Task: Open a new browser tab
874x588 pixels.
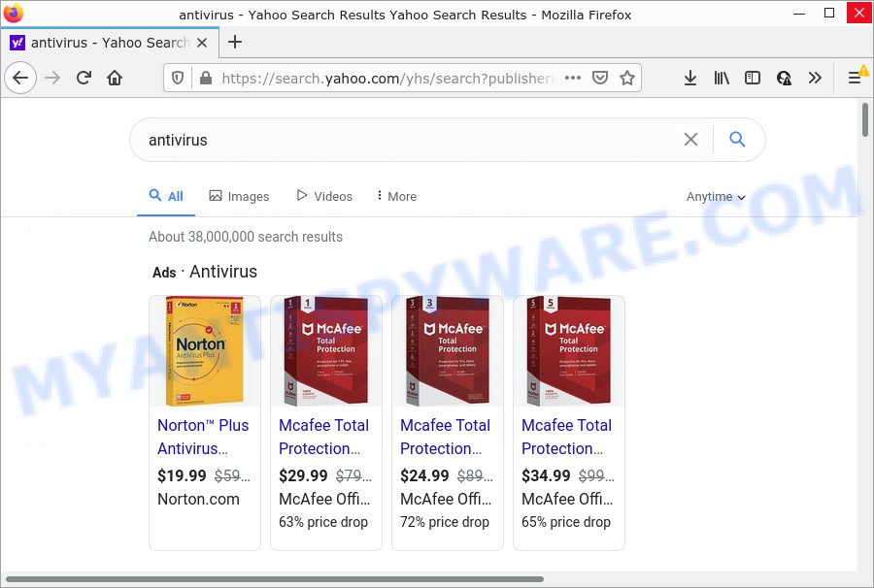Action: [x=235, y=42]
